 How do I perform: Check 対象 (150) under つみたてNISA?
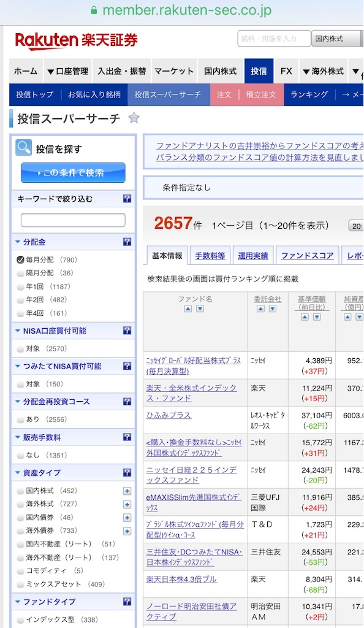pos(20,384)
